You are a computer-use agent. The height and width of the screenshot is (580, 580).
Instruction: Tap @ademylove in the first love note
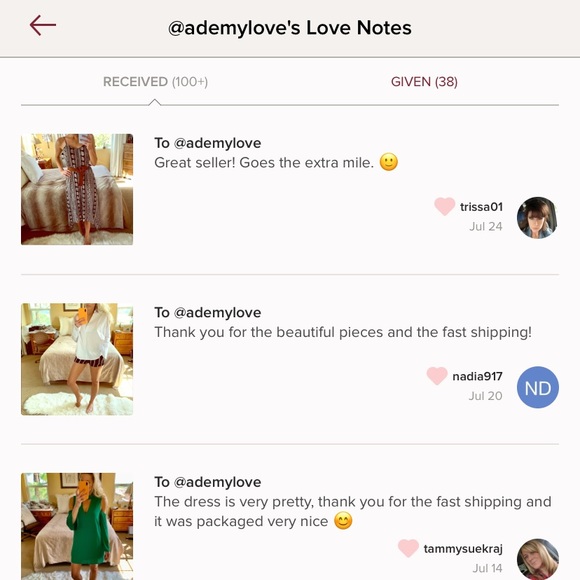218,143
